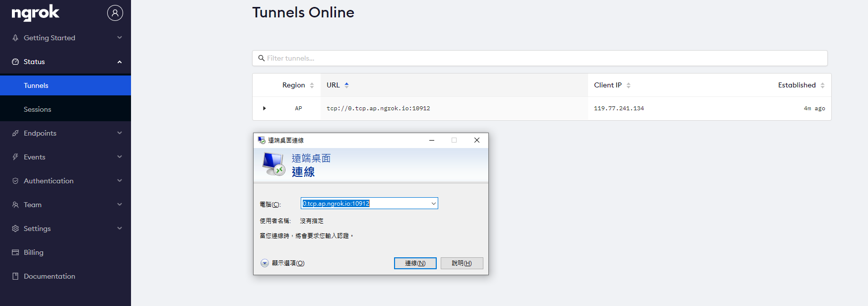Viewport: 868px width, 306px height.
Task: Click the magnifier icon in the filter box
Action: (262, 58)
